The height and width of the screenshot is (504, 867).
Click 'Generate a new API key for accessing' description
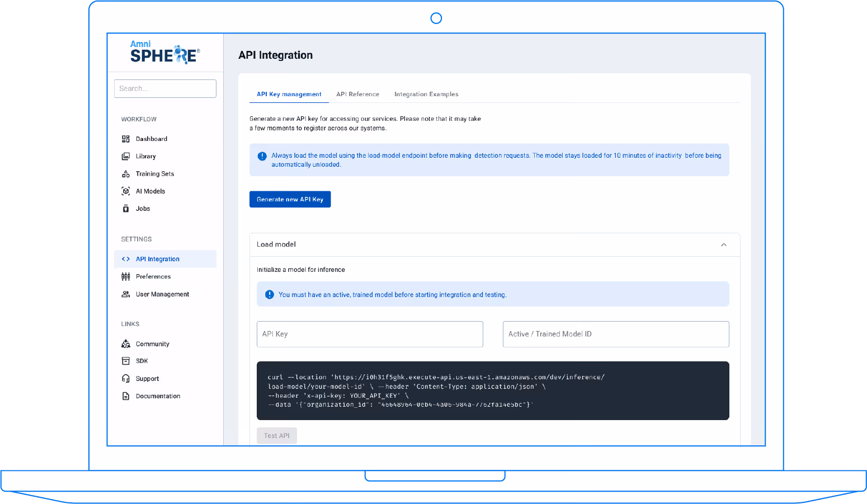tap(365, 124)
